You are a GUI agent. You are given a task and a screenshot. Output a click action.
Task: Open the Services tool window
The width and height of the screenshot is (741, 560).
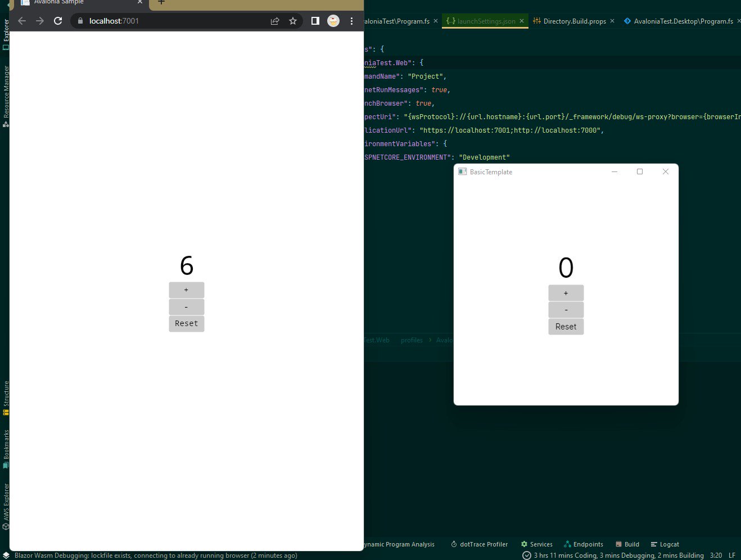point(536,544)
